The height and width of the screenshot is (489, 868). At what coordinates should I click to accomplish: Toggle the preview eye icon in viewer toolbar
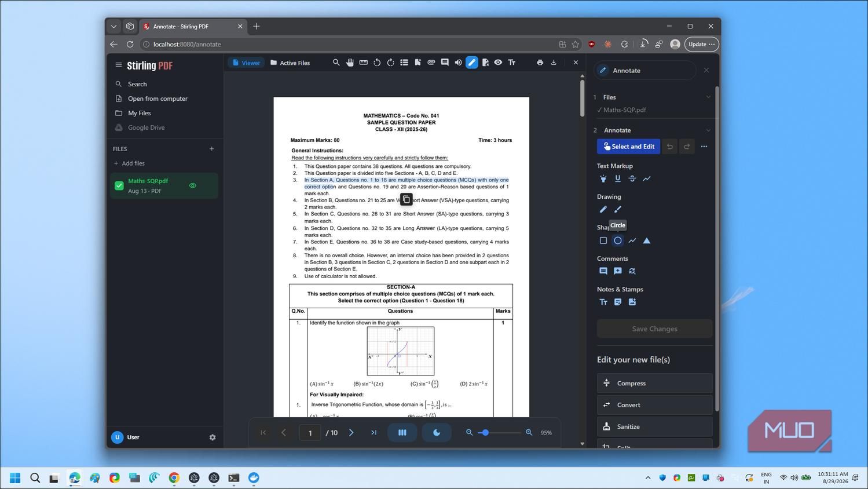[498, 63]
